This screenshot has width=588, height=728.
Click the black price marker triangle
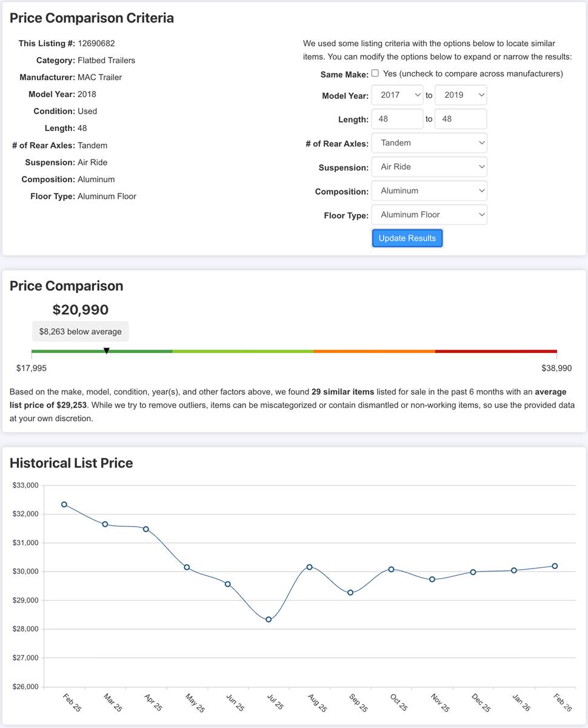click(x=107, y=351)
